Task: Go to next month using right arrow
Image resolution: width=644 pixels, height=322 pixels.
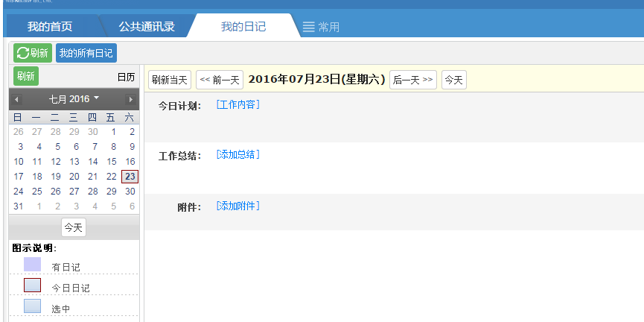Action: [x=130, y=99]
